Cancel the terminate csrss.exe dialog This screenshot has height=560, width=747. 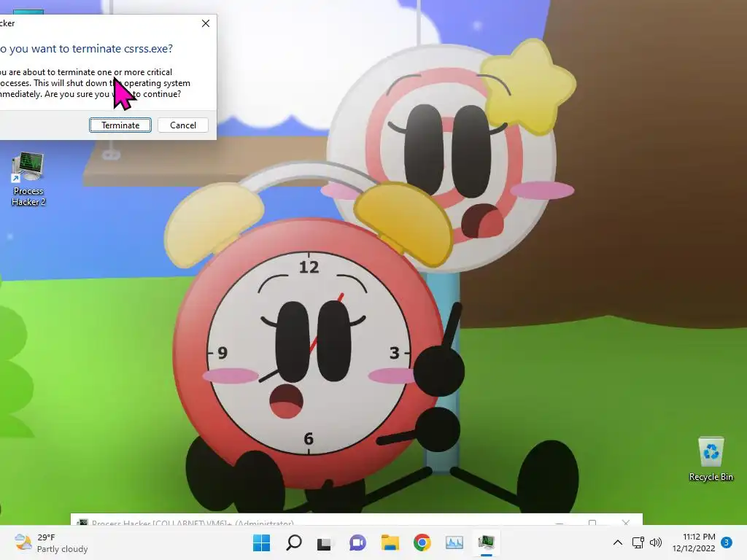183,125
